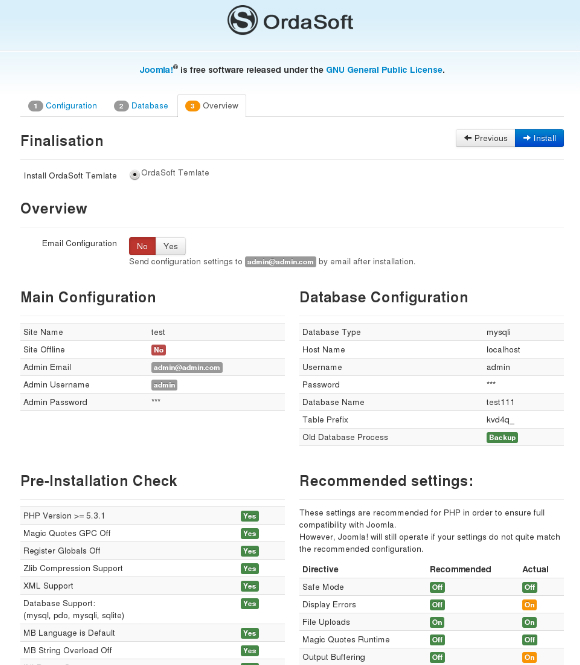The height and width of the screenshot is (665, 580).
Task: Click the 'Recommended settings:' heading
Action: (386, 481)
